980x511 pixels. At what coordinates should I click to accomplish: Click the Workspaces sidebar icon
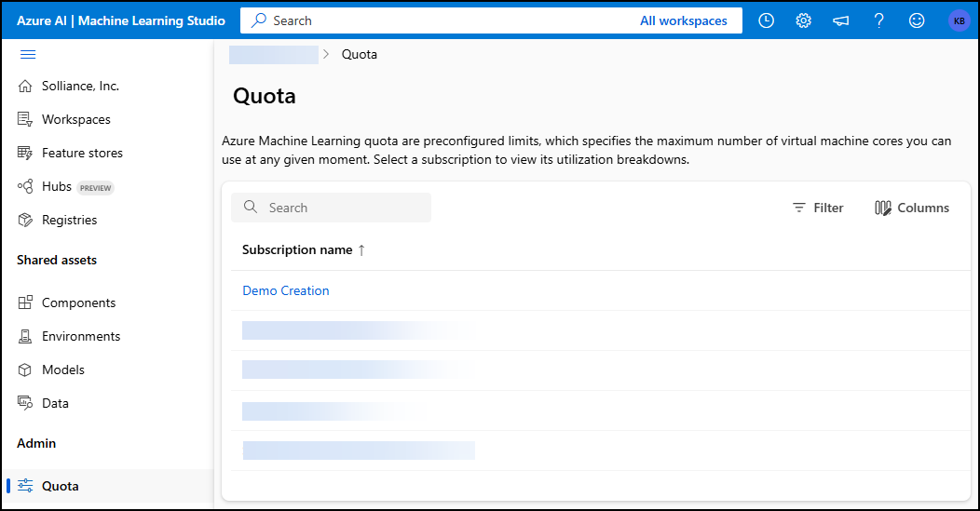click(25, 119)
